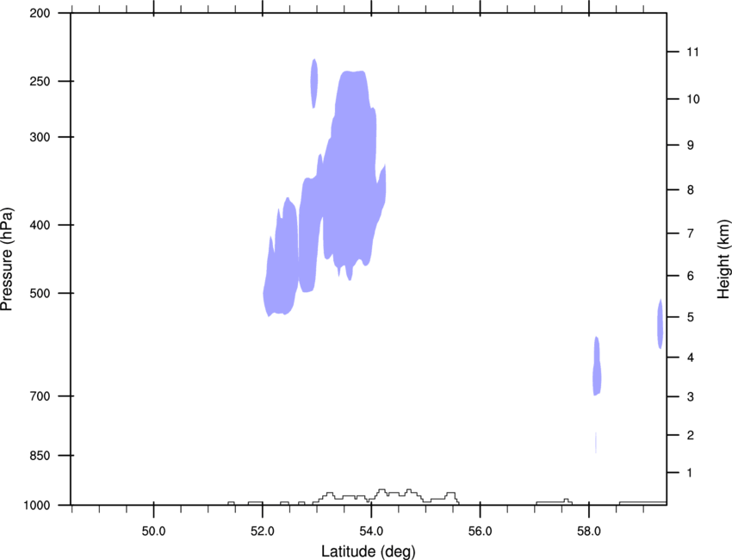Click the Latitude (deg) axis title
732x560 pixels.
coord(369,551)
